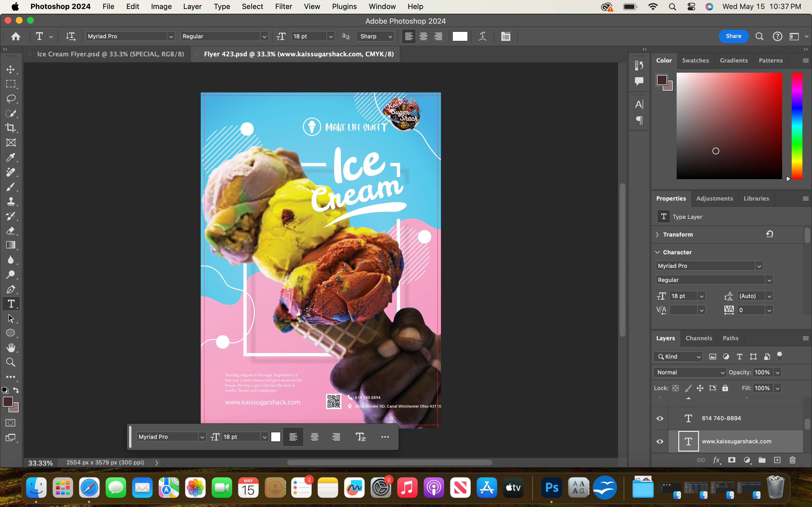The width and height of the screenshot is (812, 507).
Task: Click the create warped text icon
Action: 482,36
